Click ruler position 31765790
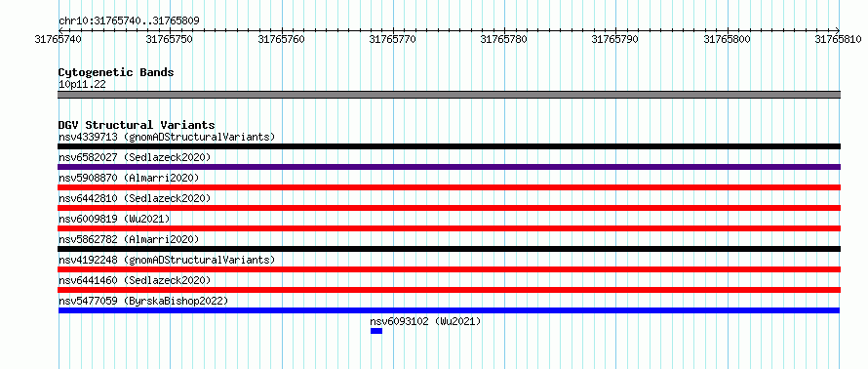868x369 pixels. [616, 39]
